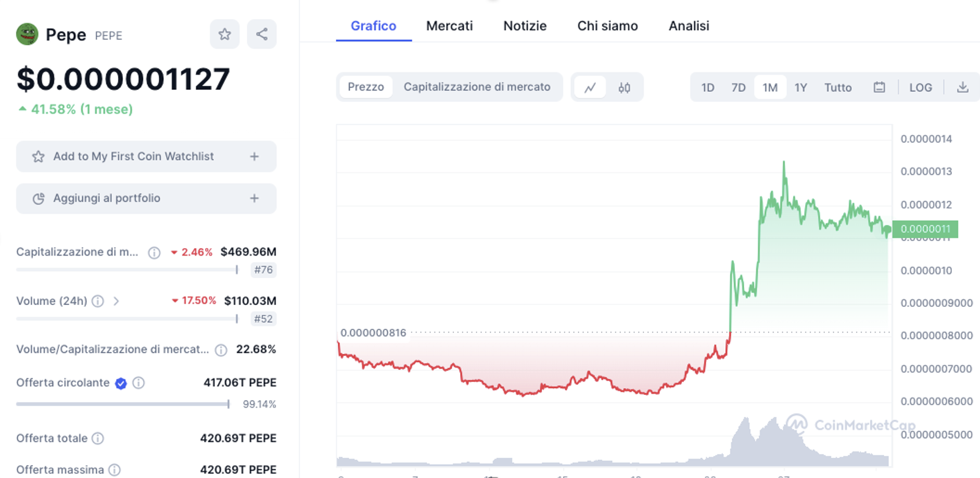Click the $0.000001127 price value
This screenshot has height=478, width=980.
tap(123, 79)
